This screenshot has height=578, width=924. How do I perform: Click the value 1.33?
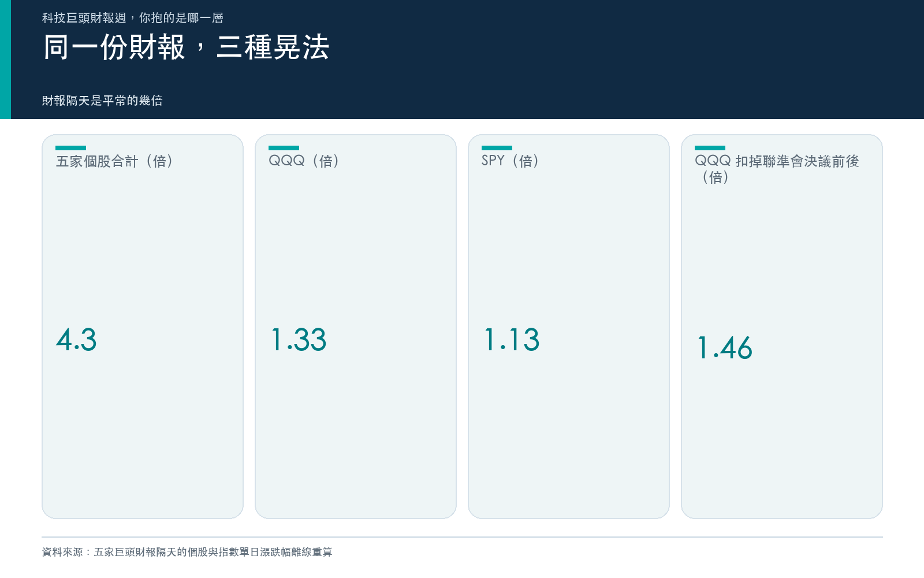click(x=299, y=339)
